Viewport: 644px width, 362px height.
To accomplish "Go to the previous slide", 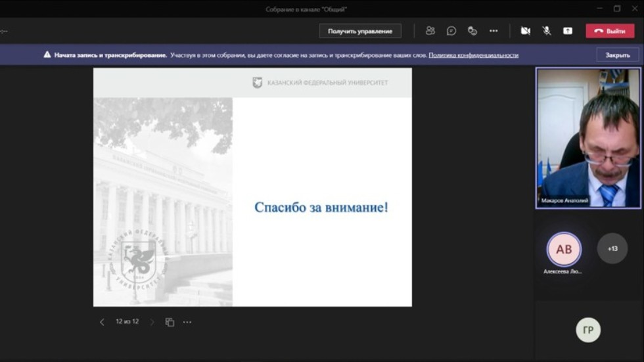I will coord(102,322).
